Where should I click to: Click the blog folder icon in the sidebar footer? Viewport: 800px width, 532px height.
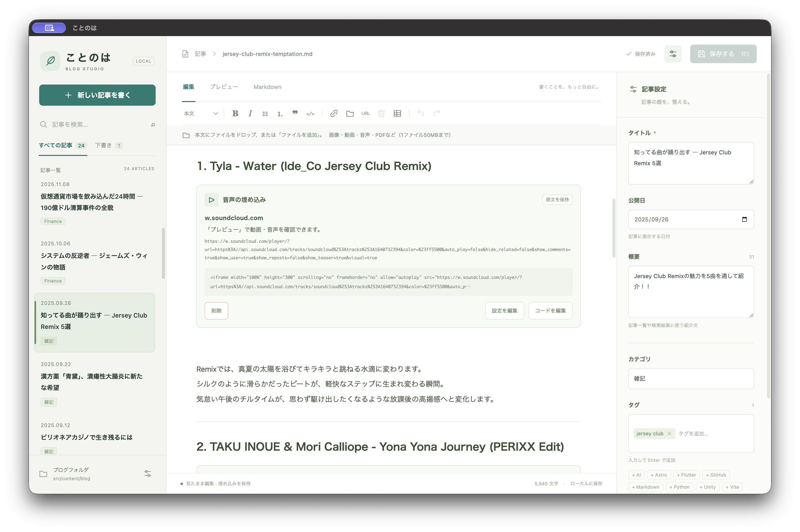[43, 474]
